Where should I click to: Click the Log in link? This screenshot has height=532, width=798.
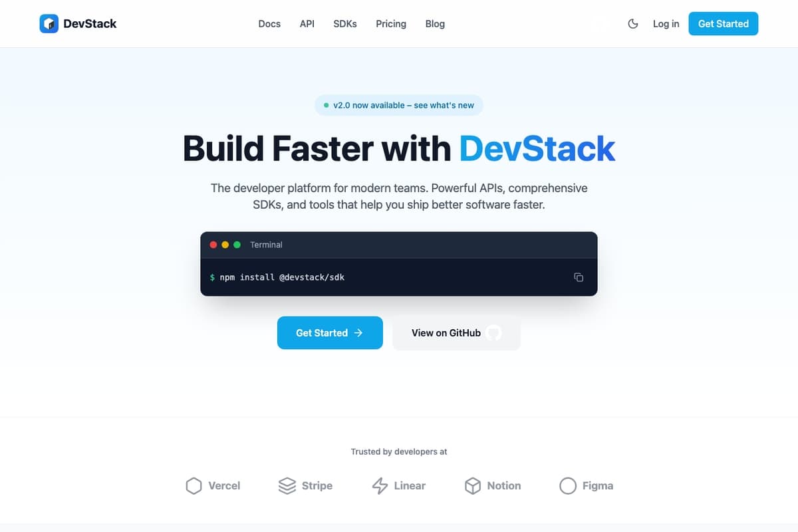point(666,23)
